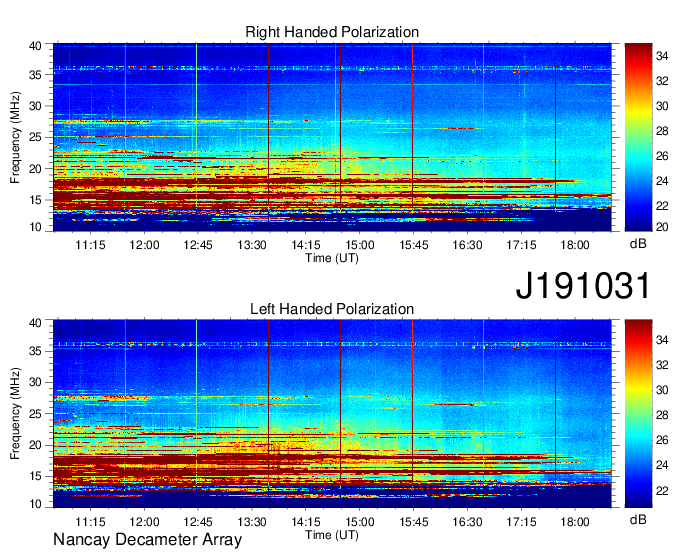Click 12:45 time tick on Right Handed plot
Image resolution: width=680 pixels, height=552 pixels.
pos(198,245)
